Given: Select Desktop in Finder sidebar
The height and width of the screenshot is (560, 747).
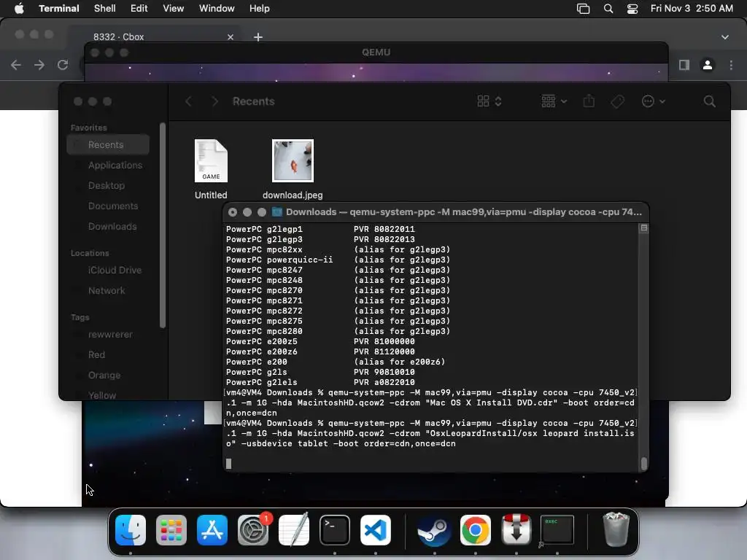Looking at the screenshot, I should point(108,185).
